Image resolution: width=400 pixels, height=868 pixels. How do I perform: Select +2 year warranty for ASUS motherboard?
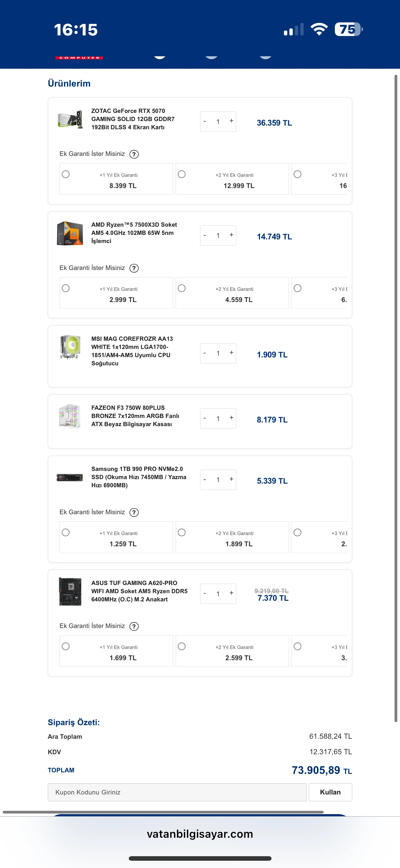click(182, 646)
